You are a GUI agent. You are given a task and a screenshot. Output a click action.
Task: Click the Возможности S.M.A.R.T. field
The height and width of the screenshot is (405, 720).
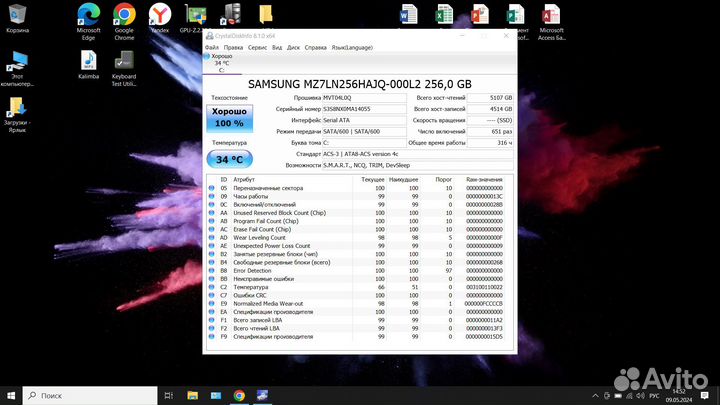[417, 165]
